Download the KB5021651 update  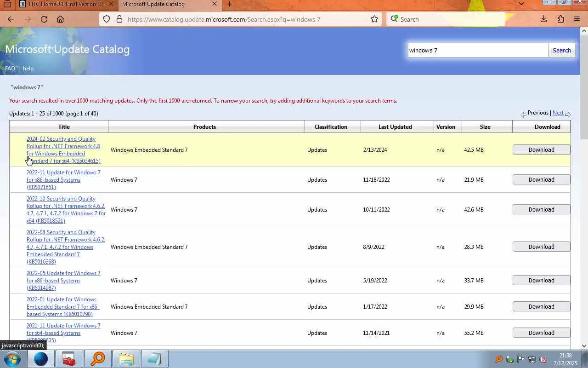pos(542,179)
